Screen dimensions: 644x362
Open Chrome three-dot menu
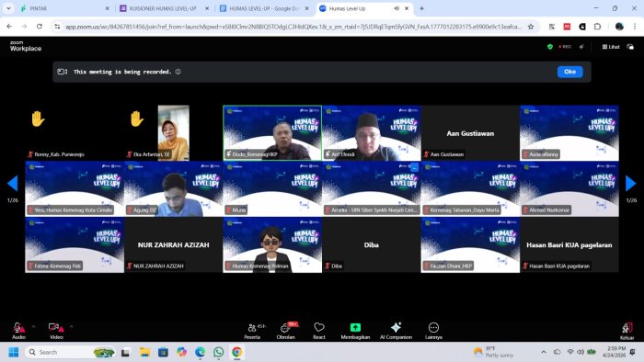(635, 27)
